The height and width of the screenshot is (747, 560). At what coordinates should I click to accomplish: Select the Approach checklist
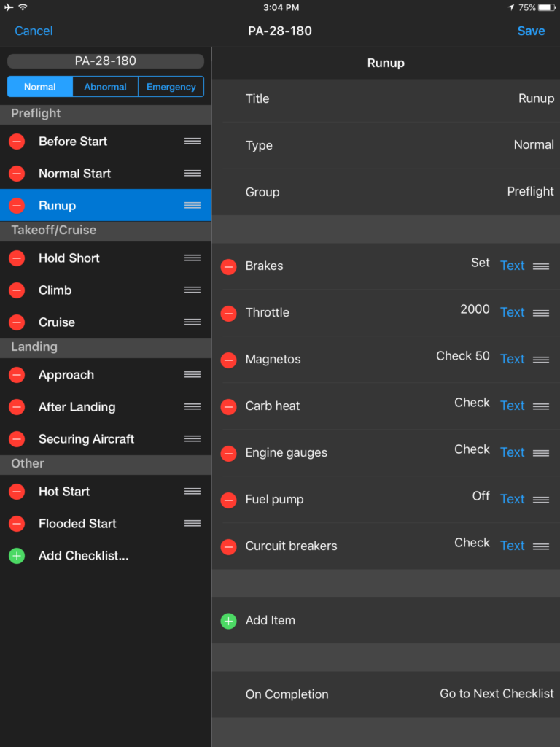pos(106,375)
